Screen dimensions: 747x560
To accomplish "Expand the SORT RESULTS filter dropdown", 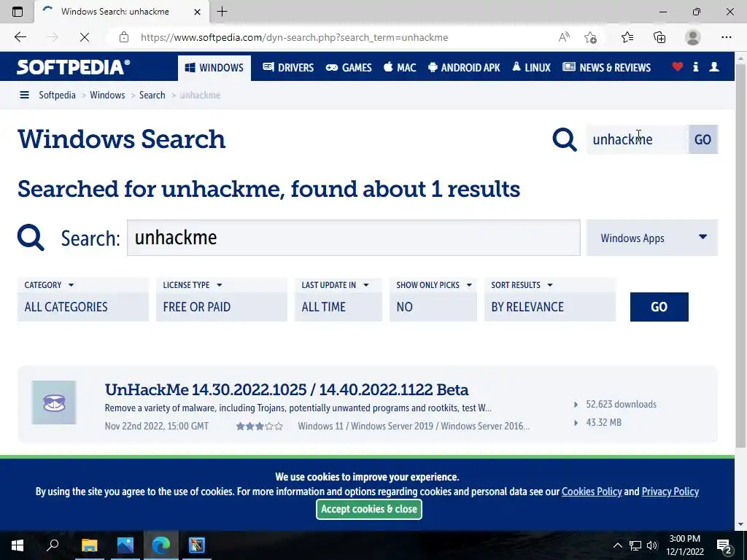I will pyautogui.click(x=522, y=285).
